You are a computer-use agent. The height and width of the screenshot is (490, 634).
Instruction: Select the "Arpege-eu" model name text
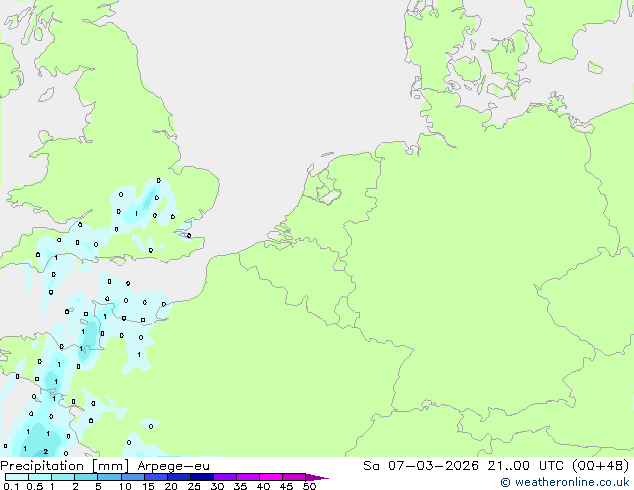[173, 466]
